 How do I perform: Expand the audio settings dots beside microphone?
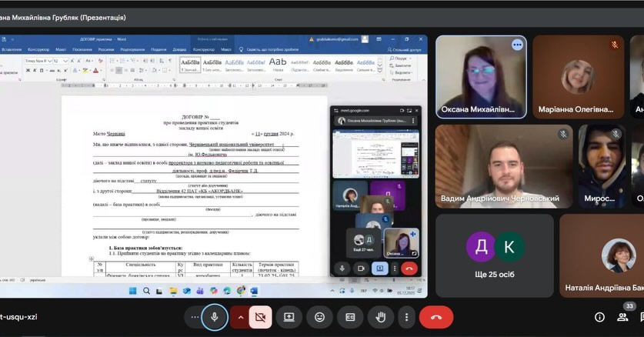click(x=195, y=317)
